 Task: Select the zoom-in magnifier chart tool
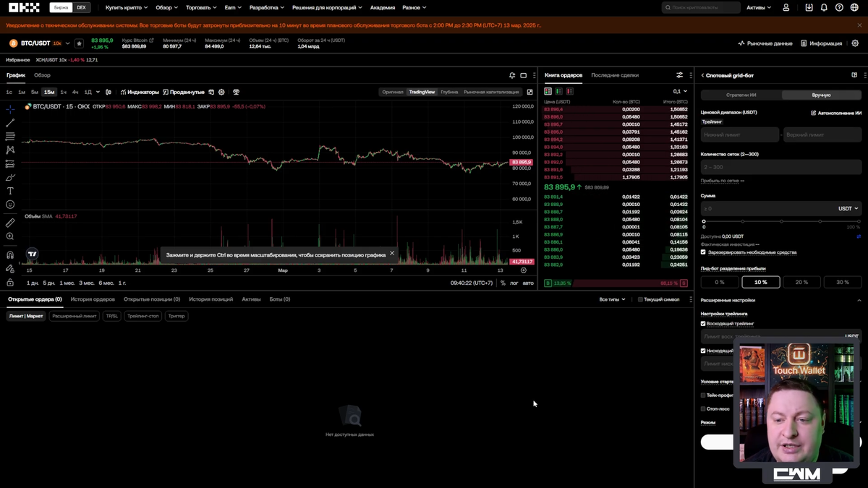(x=10, y=236)
